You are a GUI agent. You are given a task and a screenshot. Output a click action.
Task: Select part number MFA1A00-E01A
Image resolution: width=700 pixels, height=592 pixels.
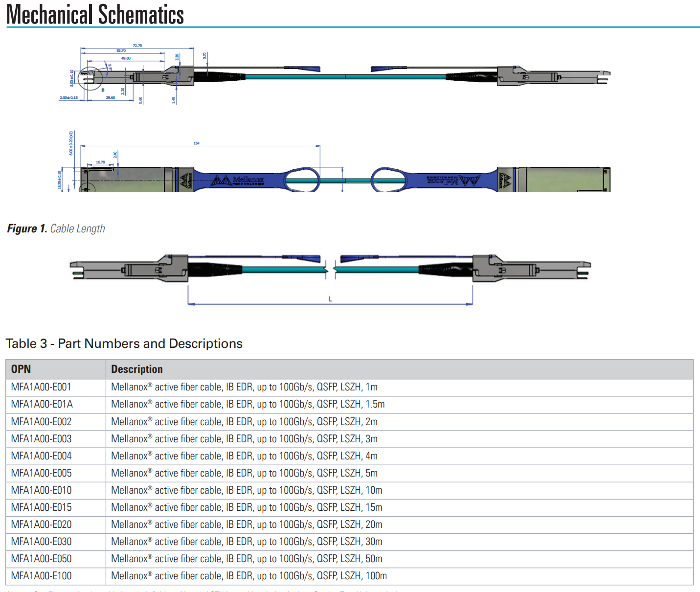coord(42,404)
